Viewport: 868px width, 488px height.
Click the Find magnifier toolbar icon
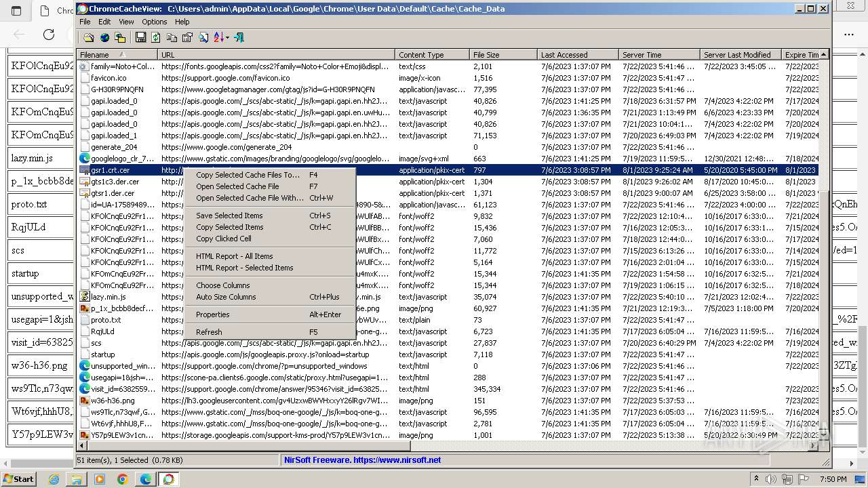(x=203, y=38)
